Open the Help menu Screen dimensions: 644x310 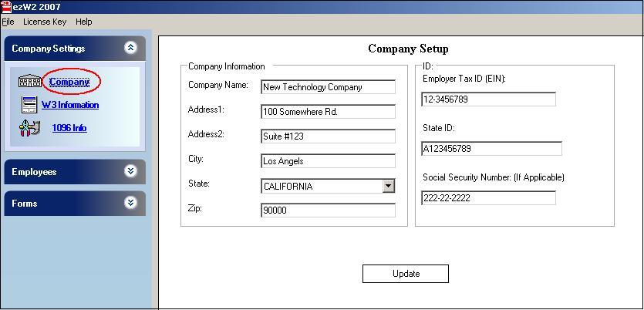tap(83, 22)
